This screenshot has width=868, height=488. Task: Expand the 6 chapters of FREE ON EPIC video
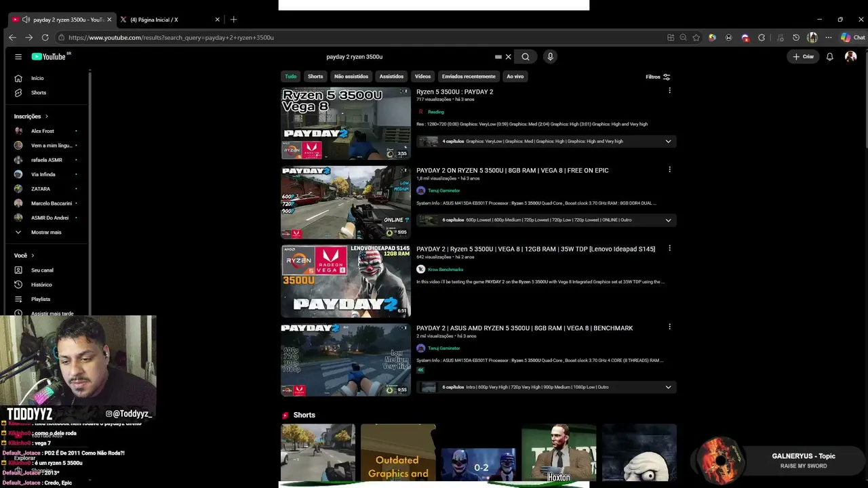pyautogui.click(x=668, y=220)
